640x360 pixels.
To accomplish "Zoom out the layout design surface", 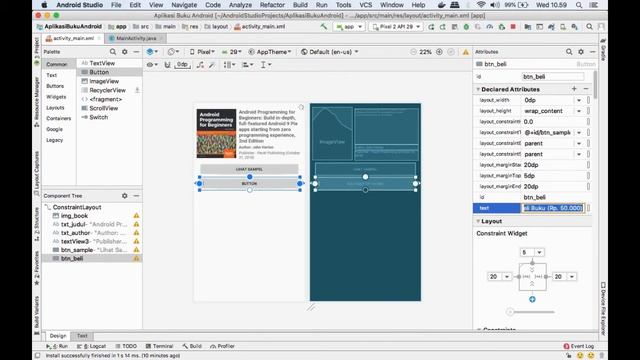I will click(413, 52).
